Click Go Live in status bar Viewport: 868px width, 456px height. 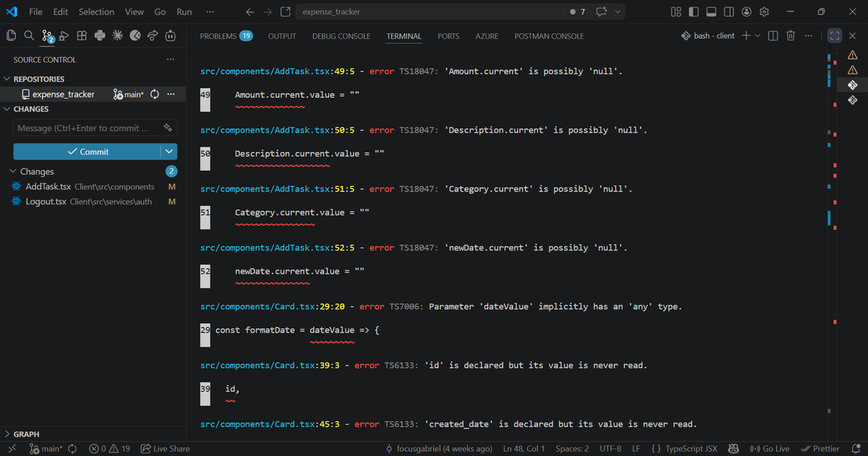(770, 449)
